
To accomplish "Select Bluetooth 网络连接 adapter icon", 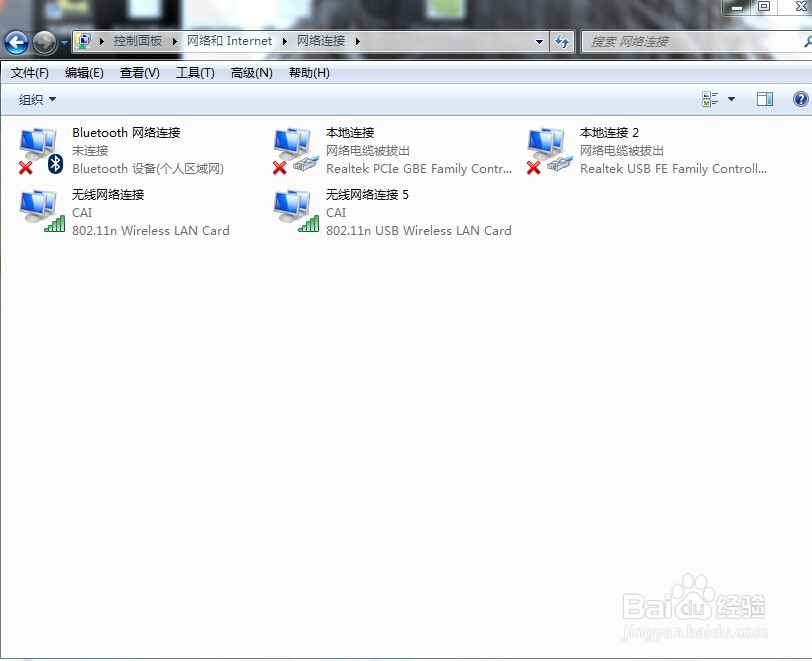I will point(41,151).
